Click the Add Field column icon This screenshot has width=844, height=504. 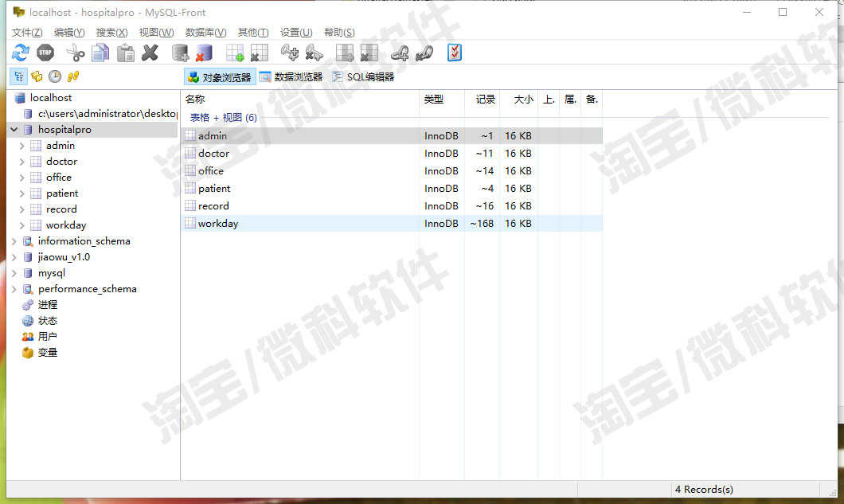click(x=345, y=53)
